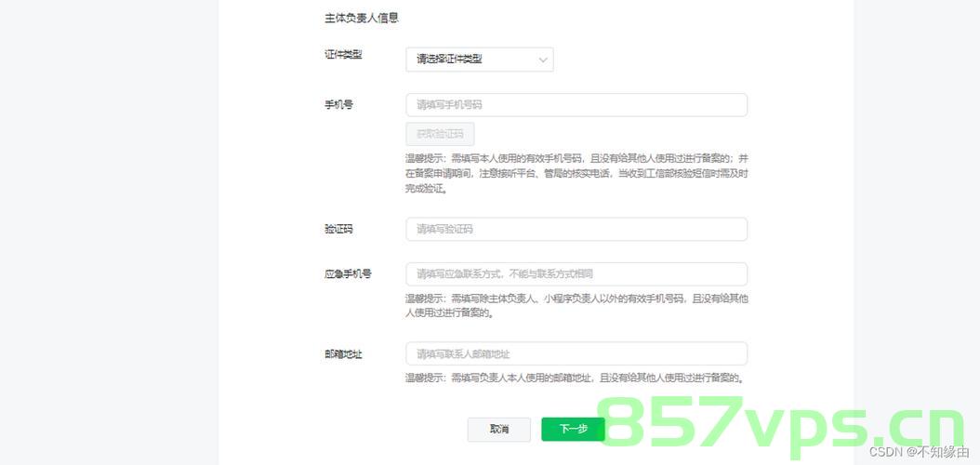Click the 获取验证码 button

tap(440, 134)
